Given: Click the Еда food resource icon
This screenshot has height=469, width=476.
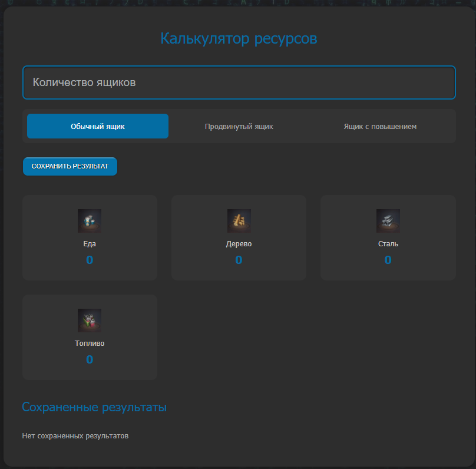Looking at the screenshot, I should tap(90, 220).
